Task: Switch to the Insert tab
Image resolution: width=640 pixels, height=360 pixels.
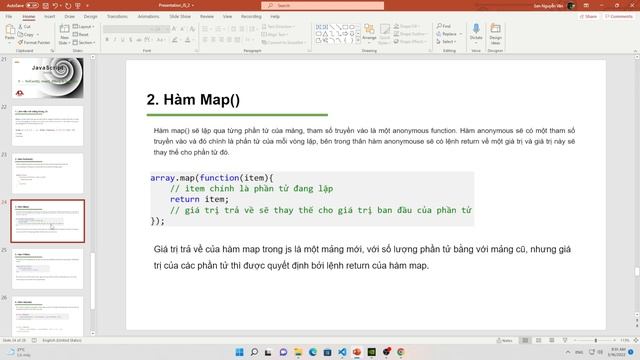Action: pyautogui.click(x=49, y=17)
